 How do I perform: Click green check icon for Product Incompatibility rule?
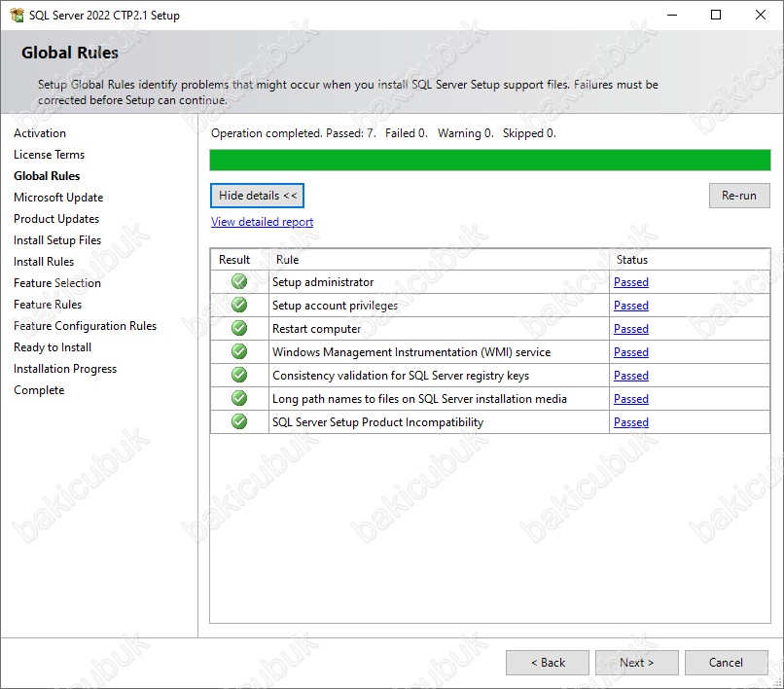pos(239,421)
